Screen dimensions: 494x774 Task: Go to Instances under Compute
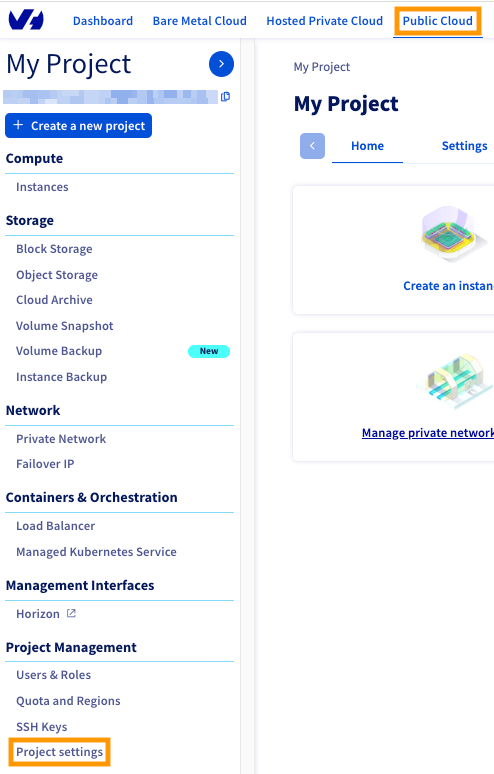point(42,187)
